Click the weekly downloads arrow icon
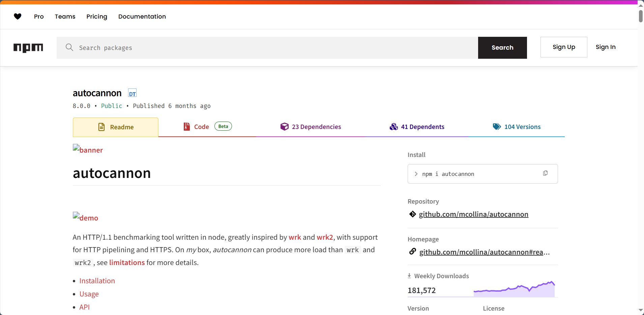This screenshot has width=644, height=315. [x=409, y=276]
